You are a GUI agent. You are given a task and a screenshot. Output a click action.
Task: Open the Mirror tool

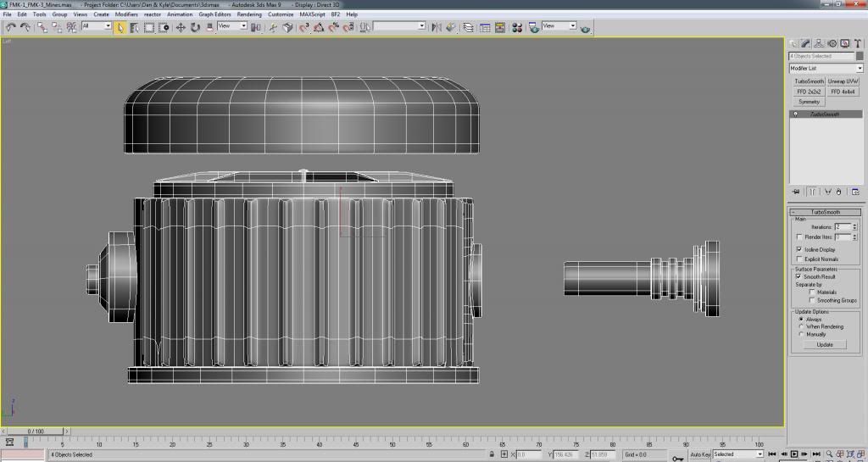click(x=437, y=27)
